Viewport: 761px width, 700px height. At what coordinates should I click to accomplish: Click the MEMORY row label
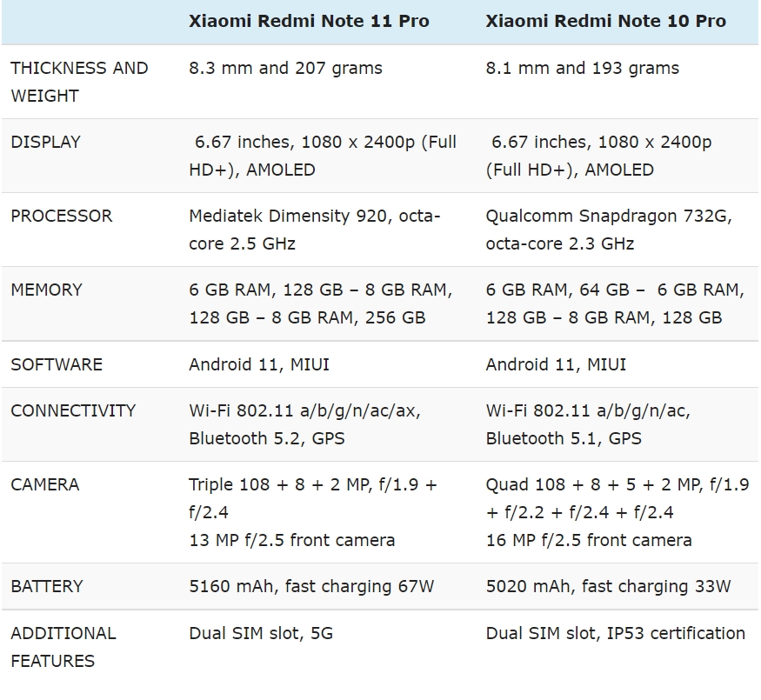tap(47, 290)
